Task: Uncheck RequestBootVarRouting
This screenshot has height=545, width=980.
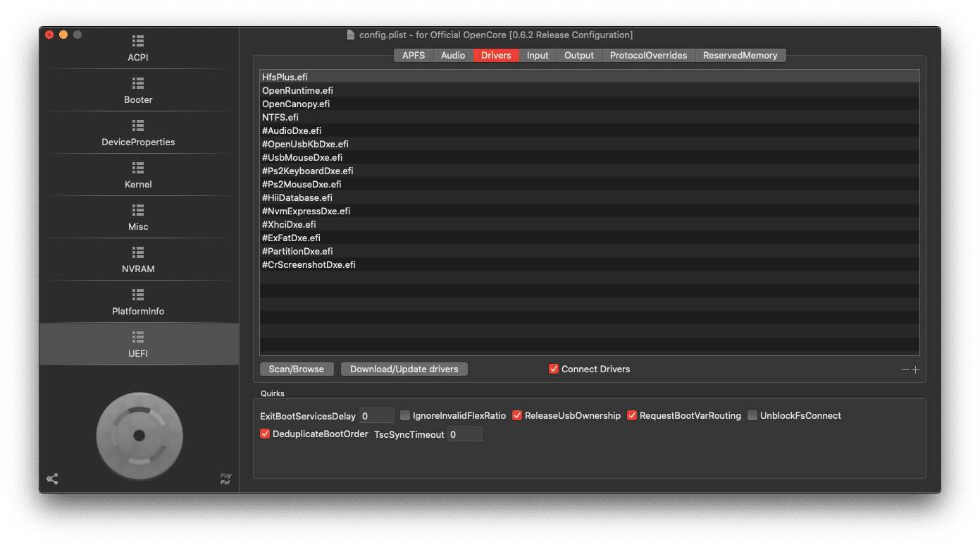Action: (632, 415)
